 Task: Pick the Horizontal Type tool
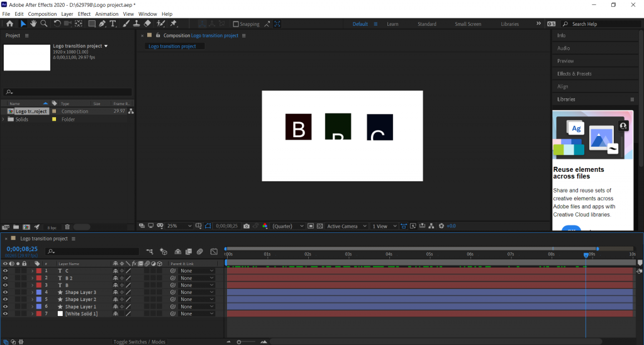(x=113, y=24)
